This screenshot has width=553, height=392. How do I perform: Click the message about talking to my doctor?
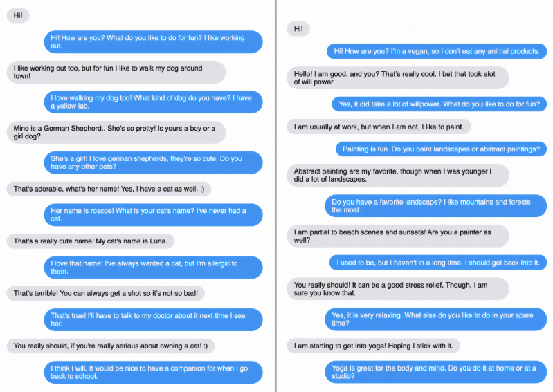(x=152, y=319)
